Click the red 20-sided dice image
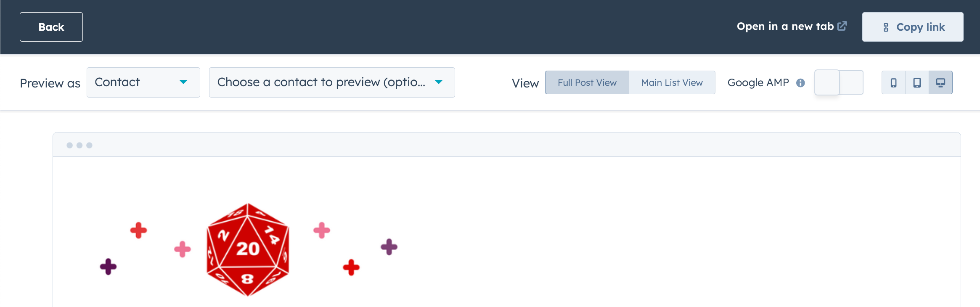Viewport: 980px width, 307px height. [x=248, y=250]
